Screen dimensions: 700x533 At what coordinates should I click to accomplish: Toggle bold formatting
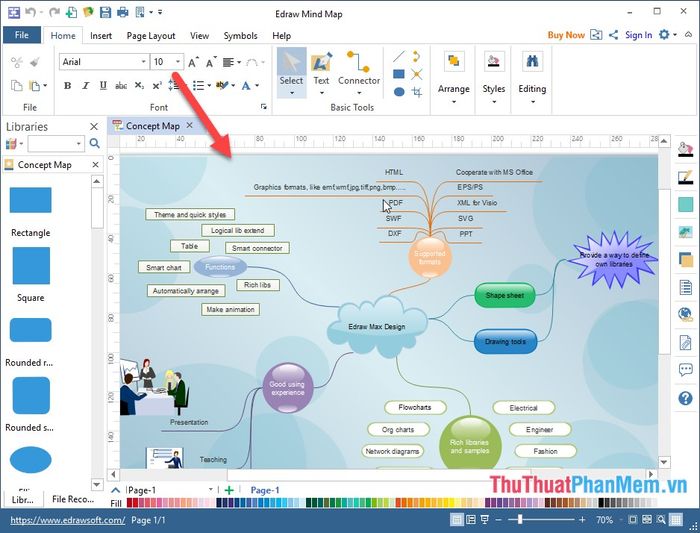[x=67, y=86]
